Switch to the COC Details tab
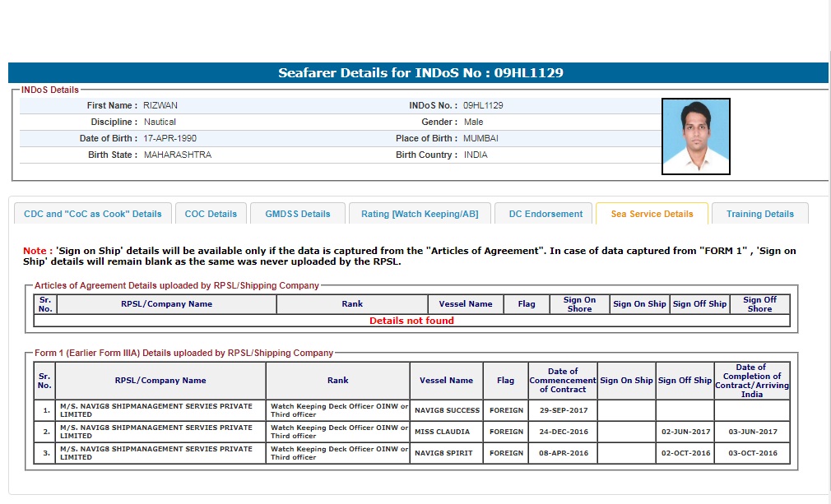Image resolution: width=831 pixels, height=504 pixels. (211, 214)
